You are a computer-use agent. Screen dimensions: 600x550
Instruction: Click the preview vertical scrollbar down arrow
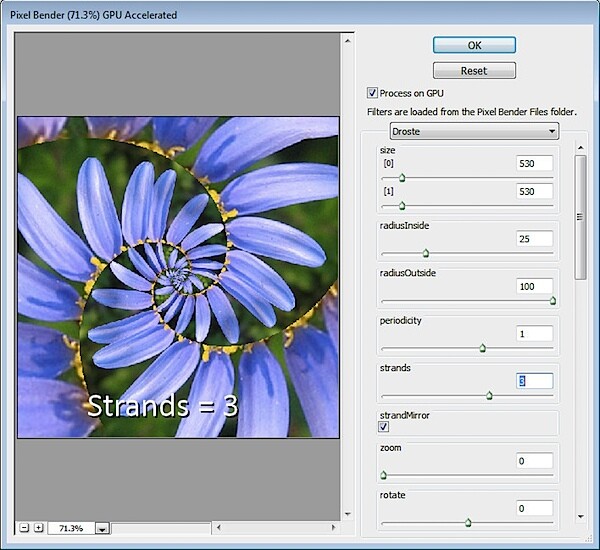tap(347, 514)
